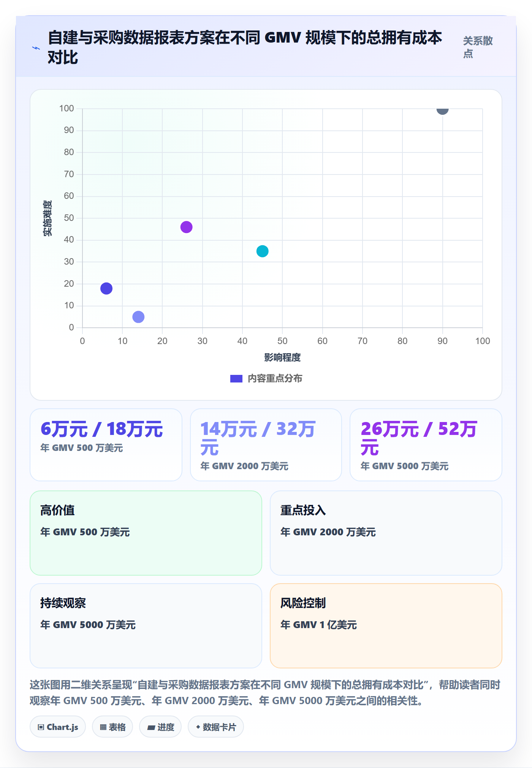
Task: Click the 影响程度 x-axis title
Action: tap(282, 357)
